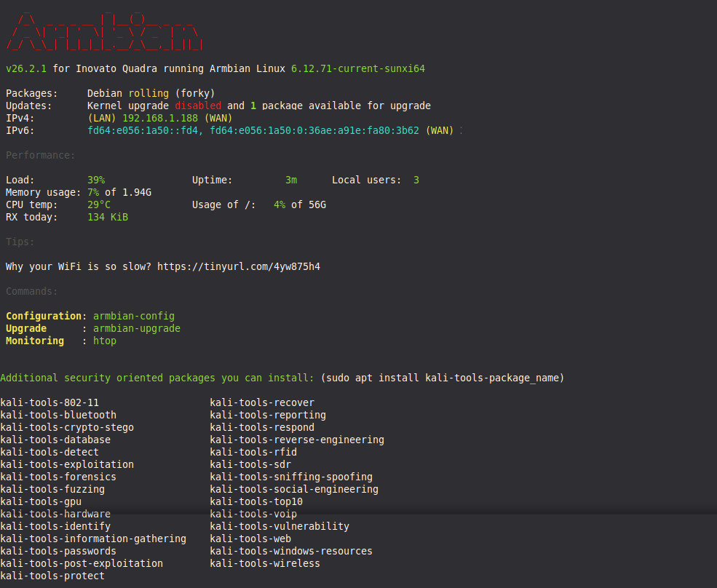Click kali-tools-web package name

pyautogui.click(x=250, y=539)
